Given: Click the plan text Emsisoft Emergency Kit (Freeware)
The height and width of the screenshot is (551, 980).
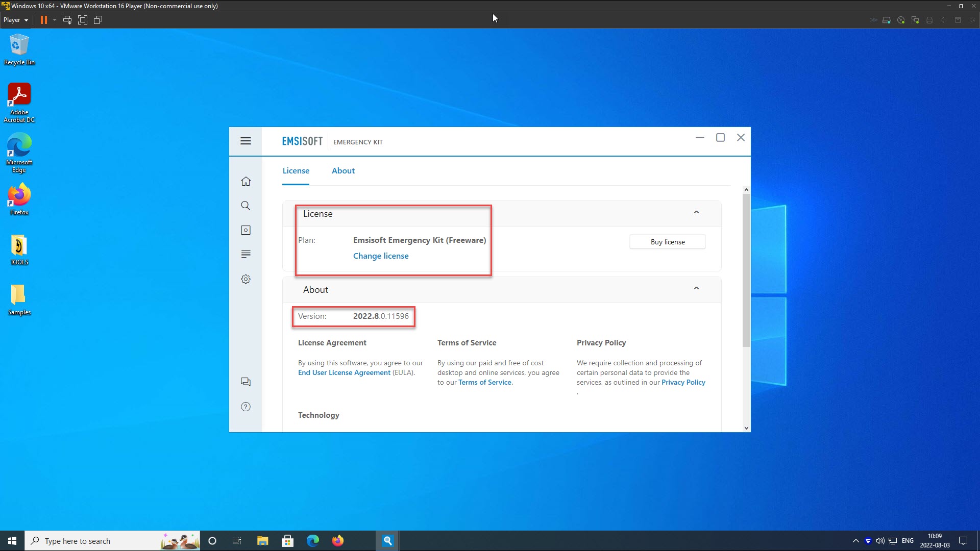Looking at the screenshot, I should click(x=420, y=240).
